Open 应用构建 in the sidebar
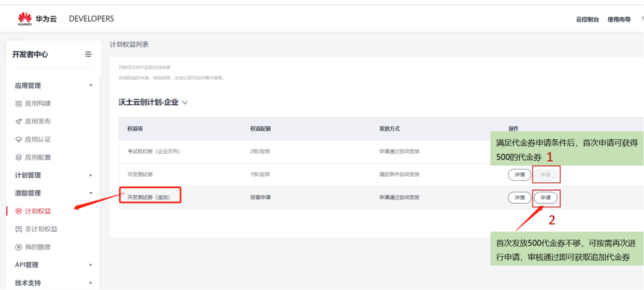The image size is (644, 290). 38,104
